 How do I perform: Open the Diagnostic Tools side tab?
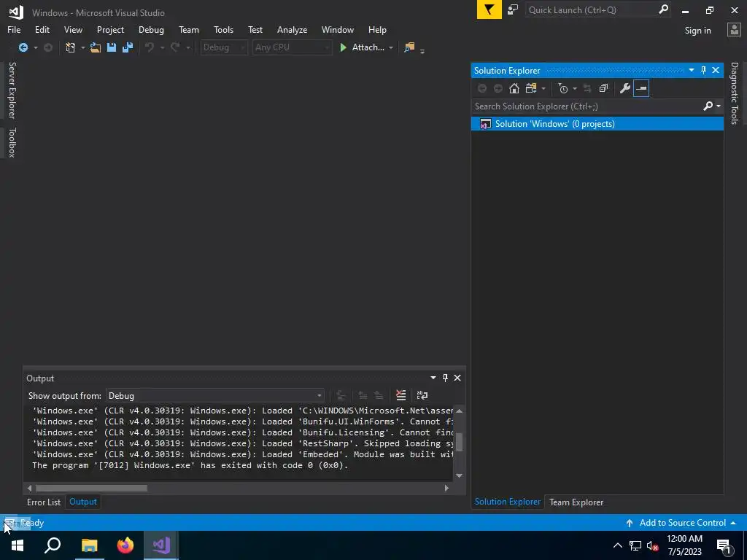tap(735, 93)
